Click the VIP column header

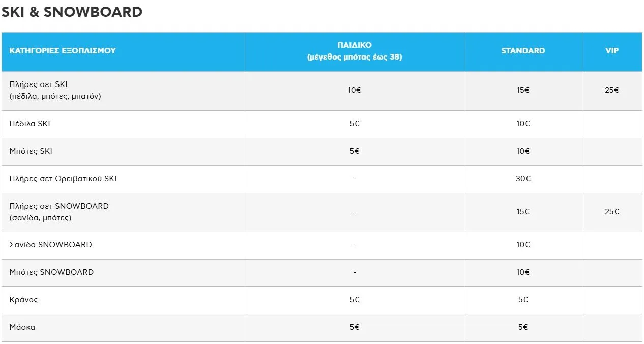[x=612, y=51]
